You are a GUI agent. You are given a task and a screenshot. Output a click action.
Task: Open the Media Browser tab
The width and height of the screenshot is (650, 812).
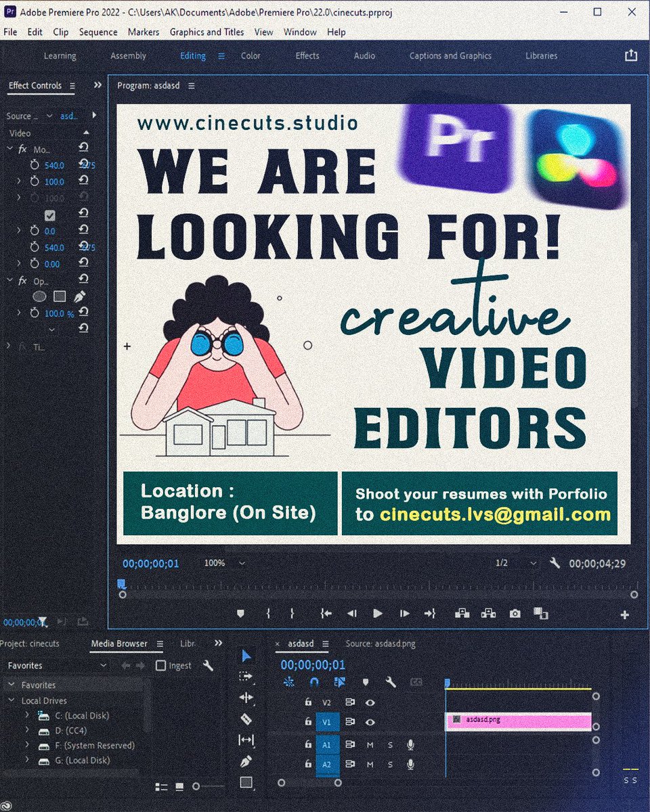tap(119, 644)
